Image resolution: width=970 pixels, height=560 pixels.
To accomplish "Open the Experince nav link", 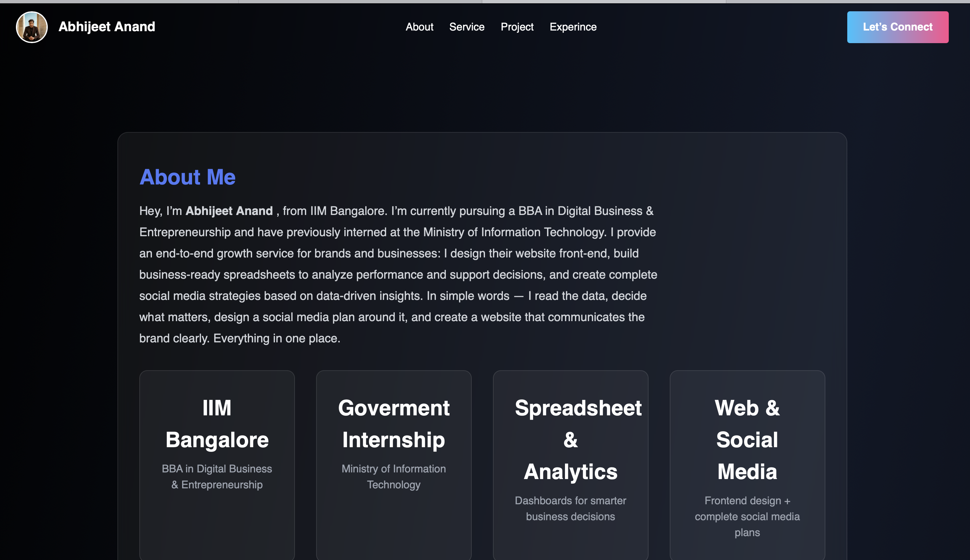I will click(x=573, y=27).
